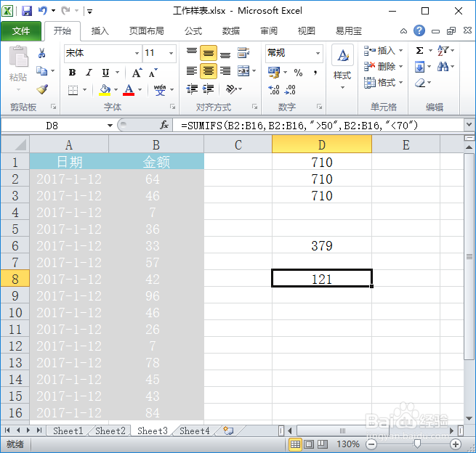This screenshot has width=476, height=453.
Task: Click the Comma Style icon
Action: tap(315, 73)
